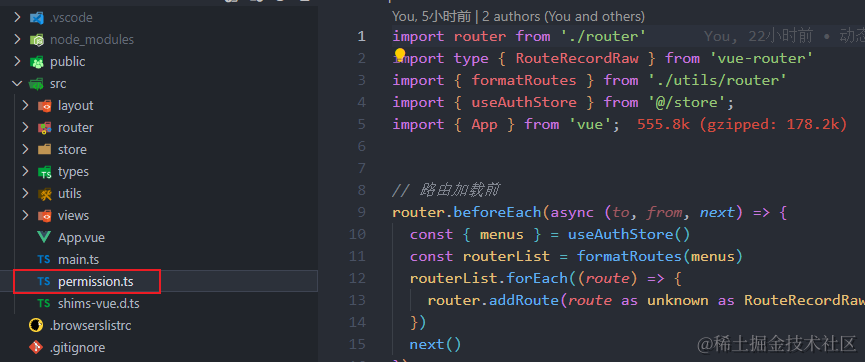Click the store folder icon
The image size is (865, 362).
45,150
